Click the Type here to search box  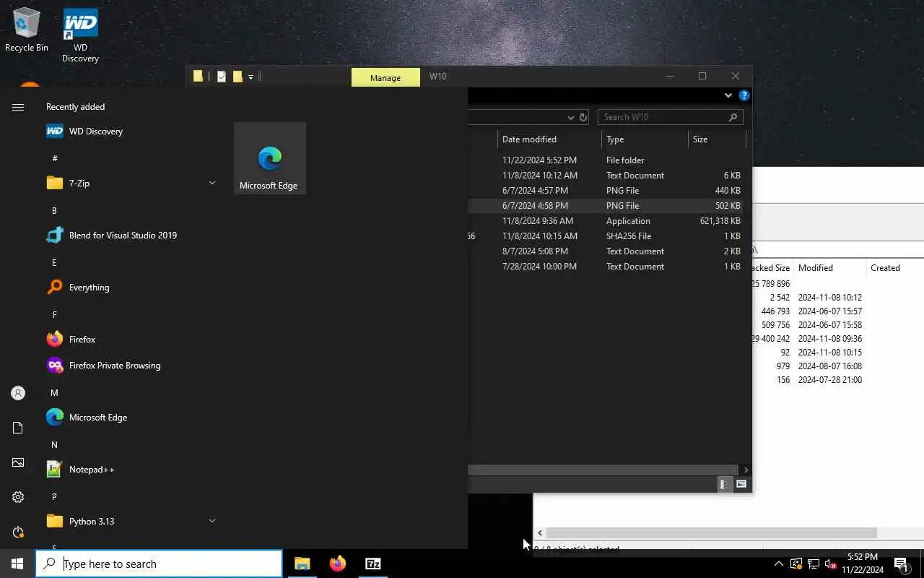[159, 564]
